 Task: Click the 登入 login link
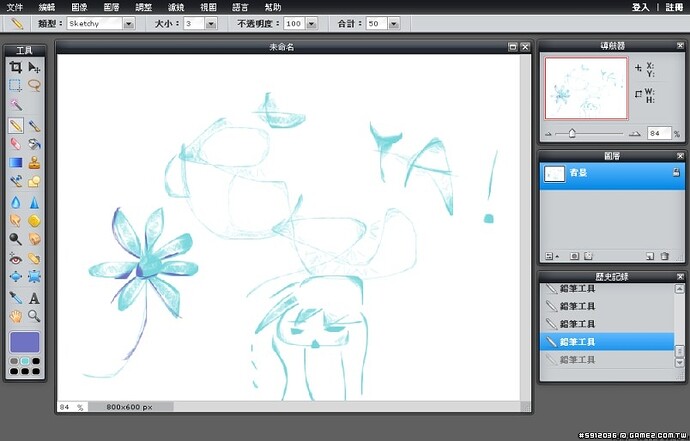click(x=640, y=6)
